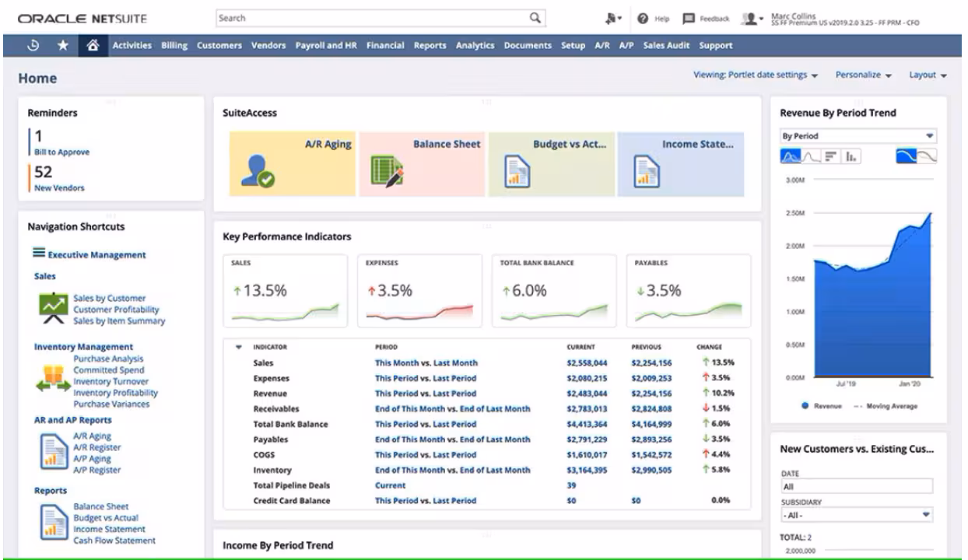The image size is (968, 560).
Task: Expand the Personalize menu
Action: click(863, 75)
